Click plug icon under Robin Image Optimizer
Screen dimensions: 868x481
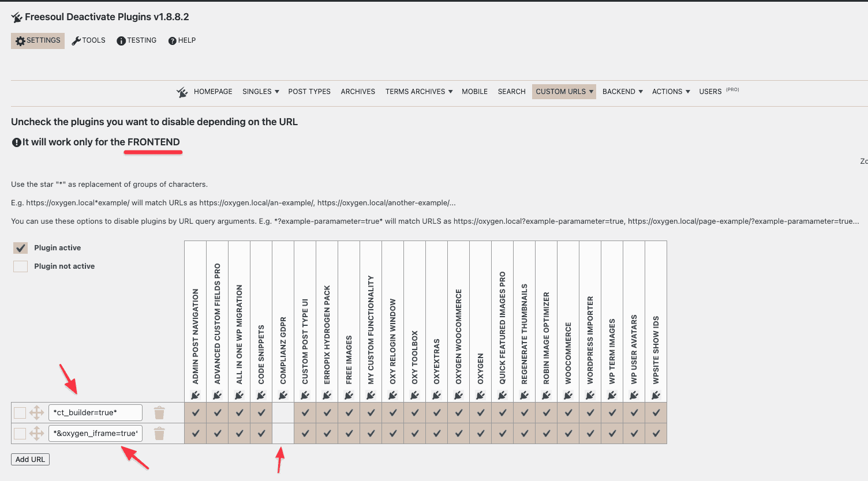pos(547,395)
